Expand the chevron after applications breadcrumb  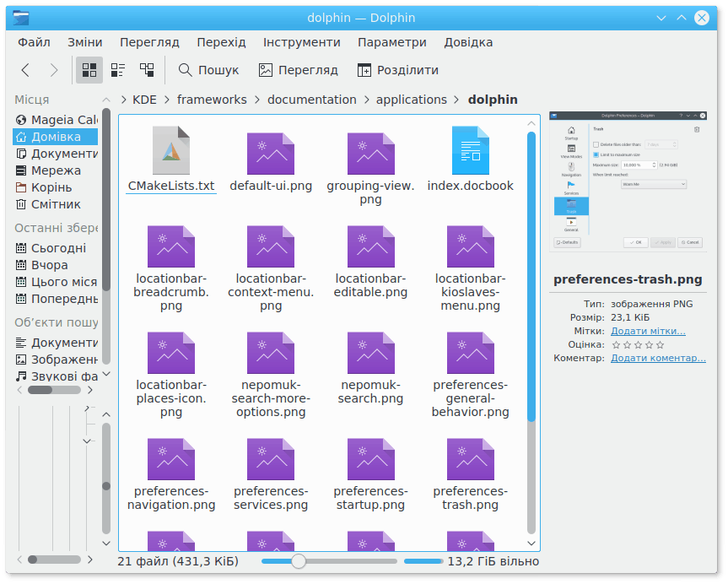(457, 100)
